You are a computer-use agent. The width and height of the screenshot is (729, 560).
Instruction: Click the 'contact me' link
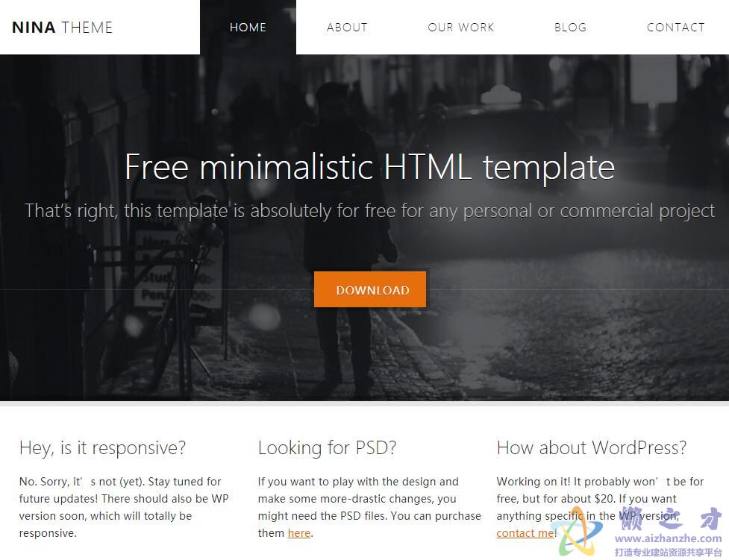pyautogui.click(x=525, y=533)
